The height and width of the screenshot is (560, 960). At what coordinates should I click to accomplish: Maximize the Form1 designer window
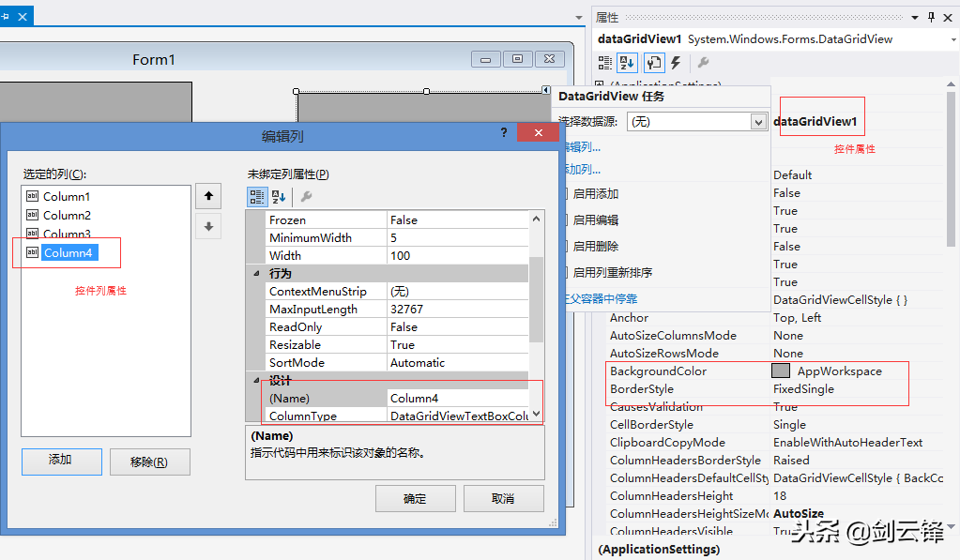(x=517, y=59)
